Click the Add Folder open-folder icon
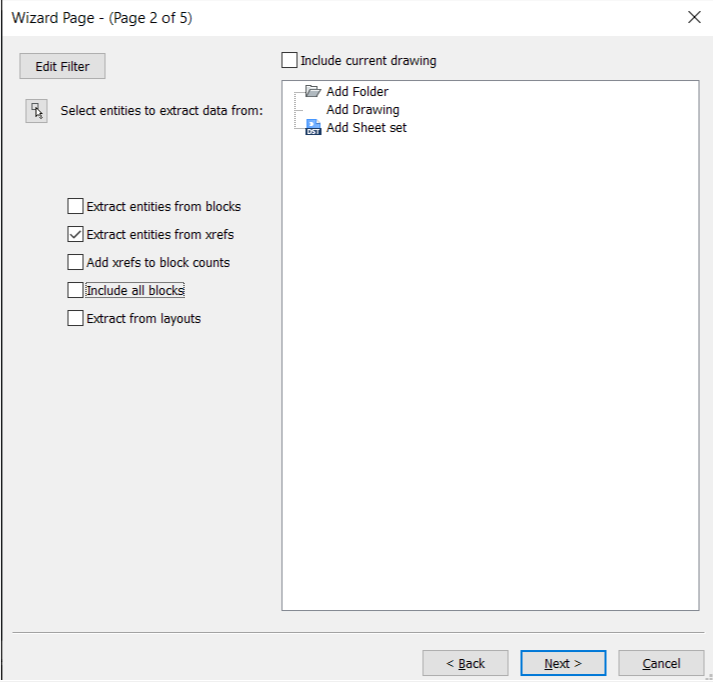 (313, 91)
